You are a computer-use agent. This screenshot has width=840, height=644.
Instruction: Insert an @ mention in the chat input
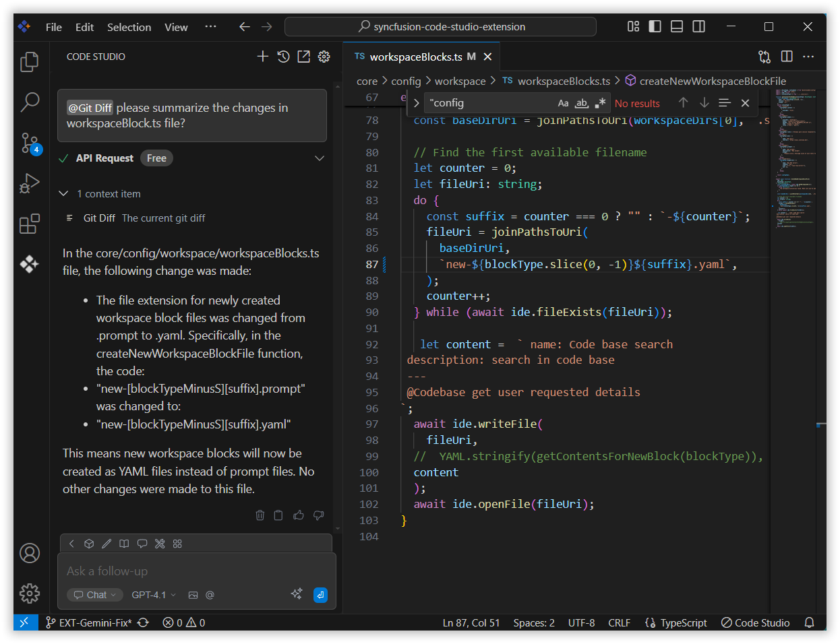(210, 595)
